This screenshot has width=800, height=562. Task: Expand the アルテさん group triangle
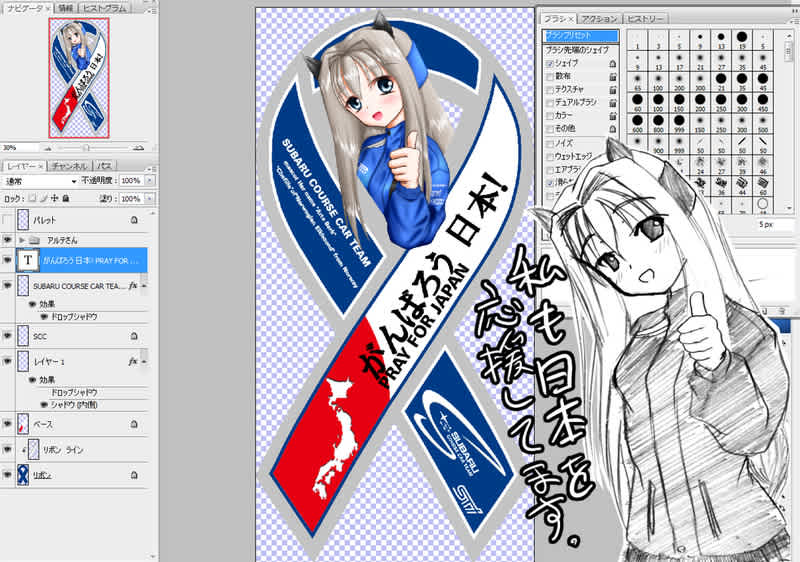point(21,240)
